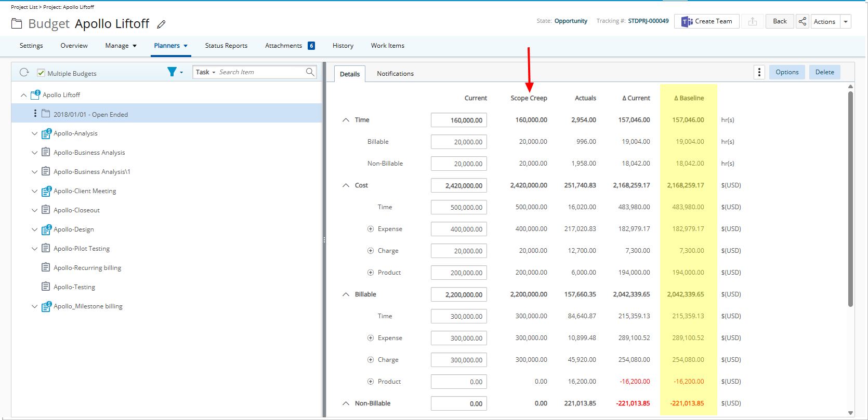Expand Billable Product with plus icon
Screen dimensions: 868x420
[371, 382]
